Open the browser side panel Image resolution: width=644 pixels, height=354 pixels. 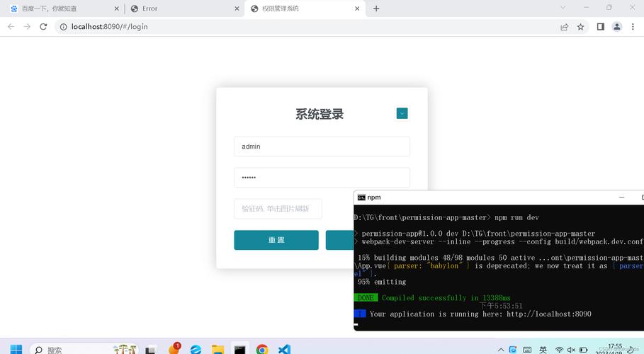601,27
